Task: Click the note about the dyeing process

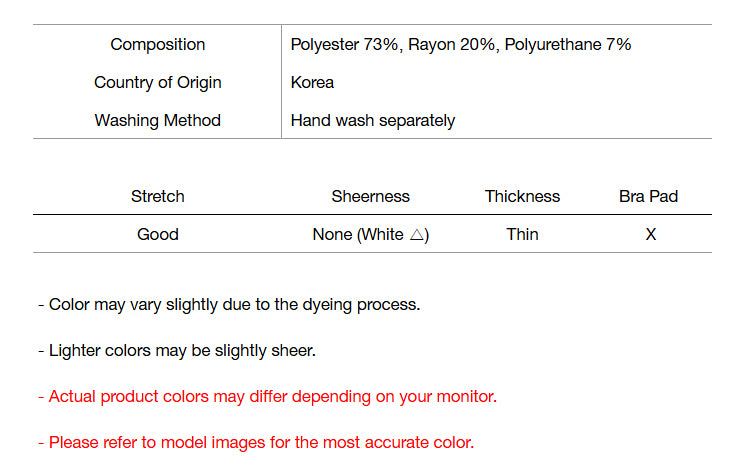Action: (x=229, y=304)
